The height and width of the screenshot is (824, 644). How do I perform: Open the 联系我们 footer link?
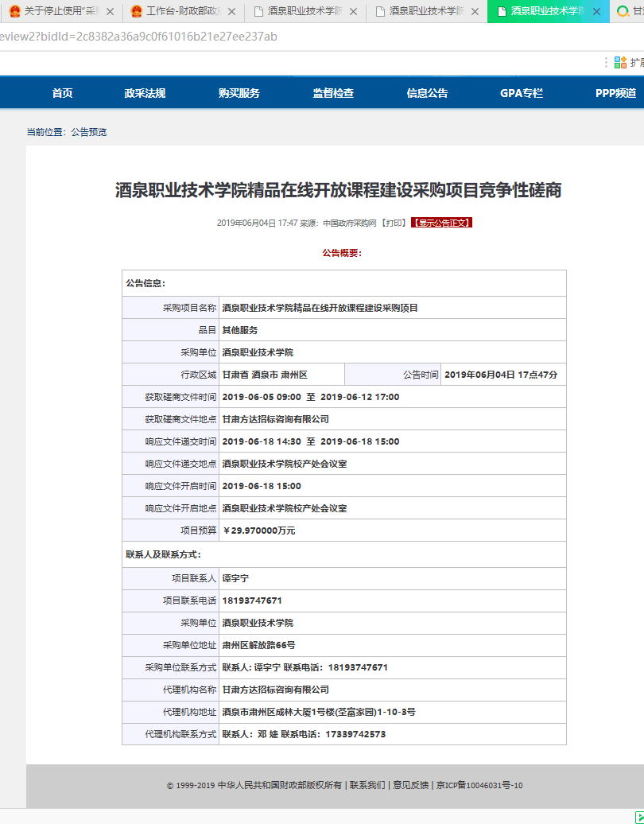(367, 785)
